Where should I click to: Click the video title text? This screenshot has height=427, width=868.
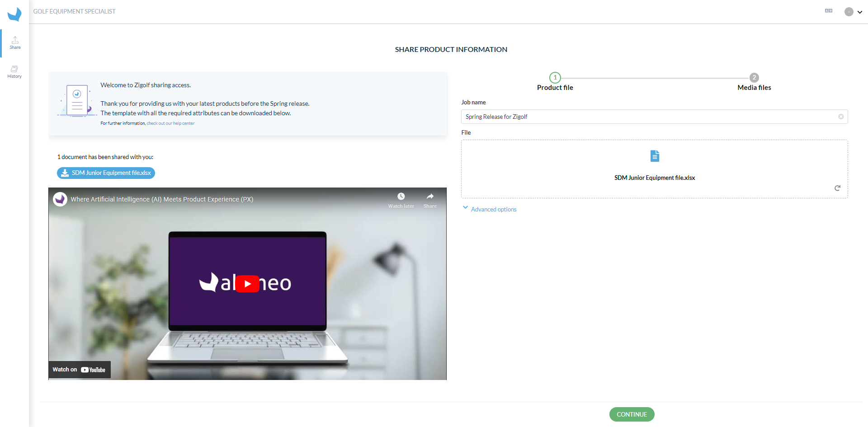pyautogui.click(x=162, y=199)
